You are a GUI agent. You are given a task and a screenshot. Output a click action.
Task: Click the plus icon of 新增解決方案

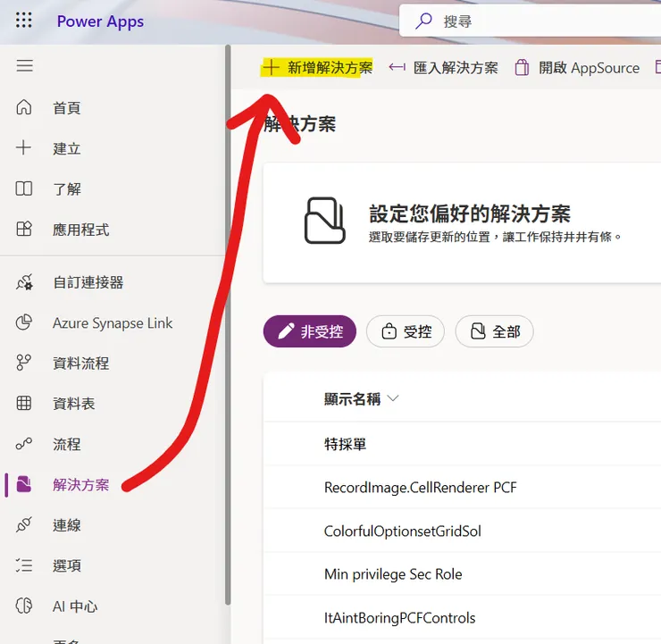[271, 67]
